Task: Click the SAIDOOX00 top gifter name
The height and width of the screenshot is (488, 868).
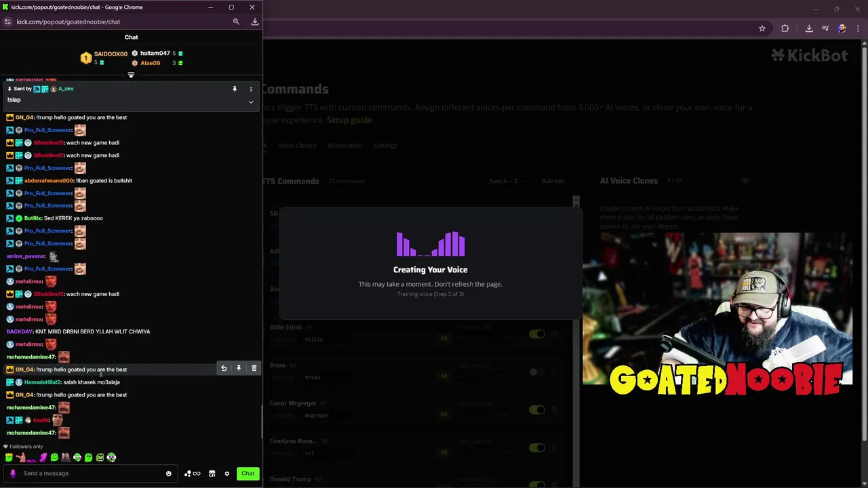Action: (x=111, y=54)
